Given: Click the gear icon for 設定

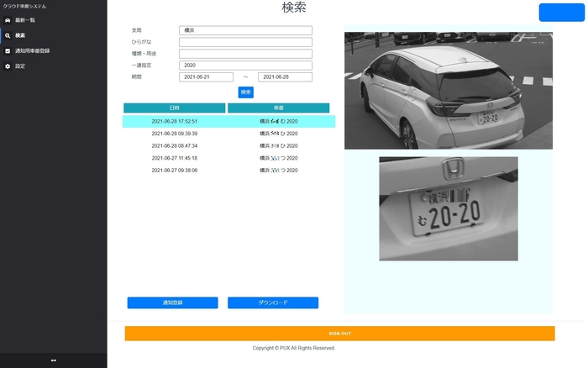Looking at the screenshot, I should coord(8,66).
